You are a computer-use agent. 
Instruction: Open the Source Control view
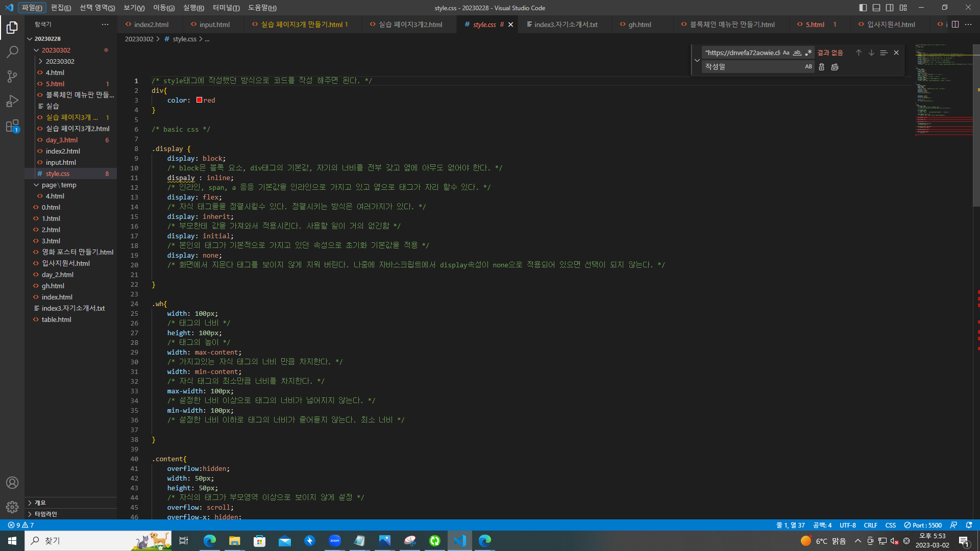12,77
